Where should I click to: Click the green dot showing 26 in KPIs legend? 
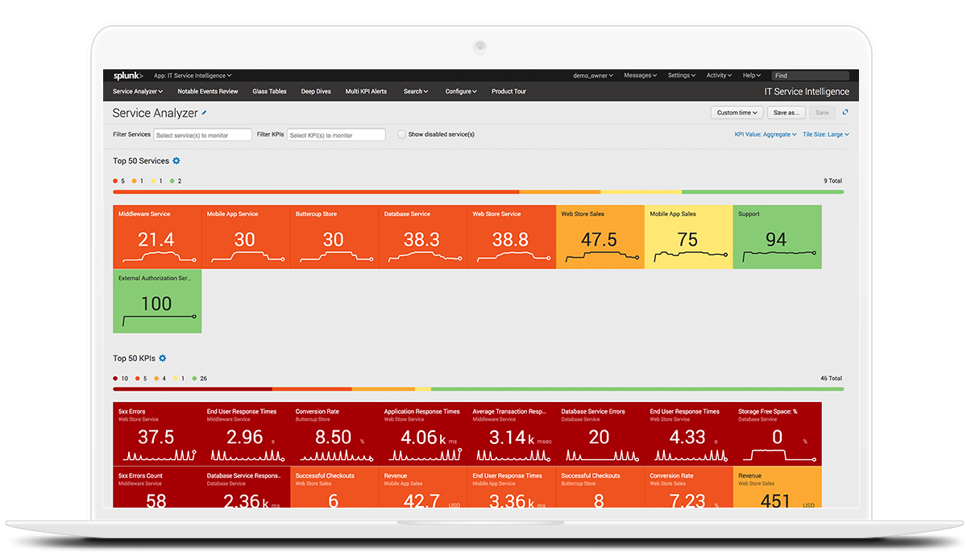click(x=193, y=379)
